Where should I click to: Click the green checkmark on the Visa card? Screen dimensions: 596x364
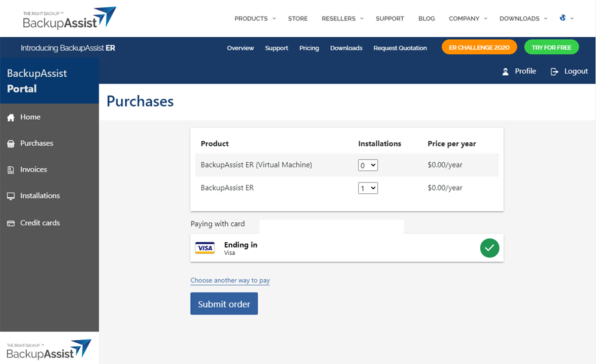[x=489, y=248]
